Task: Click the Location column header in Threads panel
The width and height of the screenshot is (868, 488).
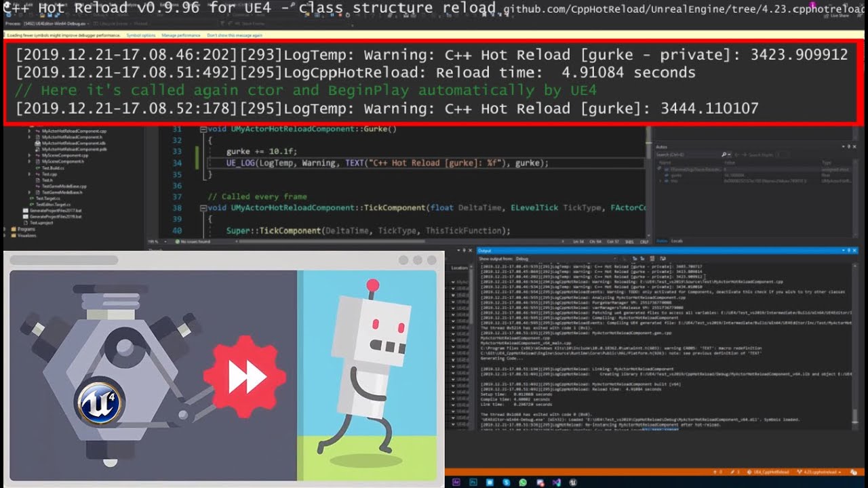Action: point(458,268)
